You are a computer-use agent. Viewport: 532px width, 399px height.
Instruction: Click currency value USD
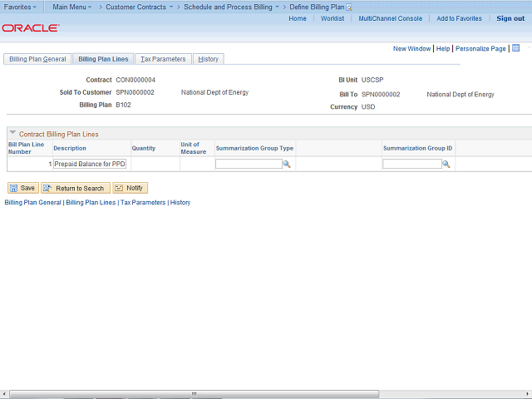click(x=368, y=107)
